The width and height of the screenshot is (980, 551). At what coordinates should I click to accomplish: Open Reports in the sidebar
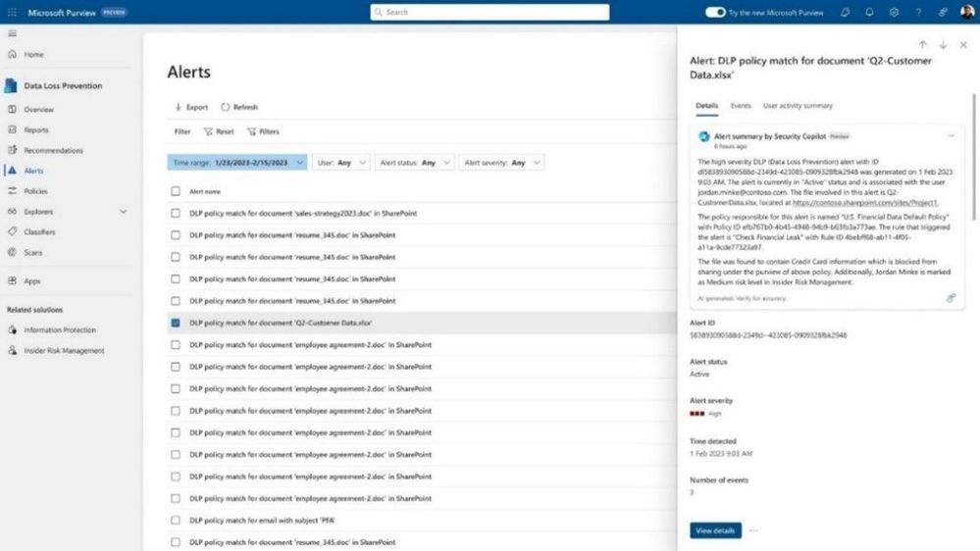coord(36,130)
